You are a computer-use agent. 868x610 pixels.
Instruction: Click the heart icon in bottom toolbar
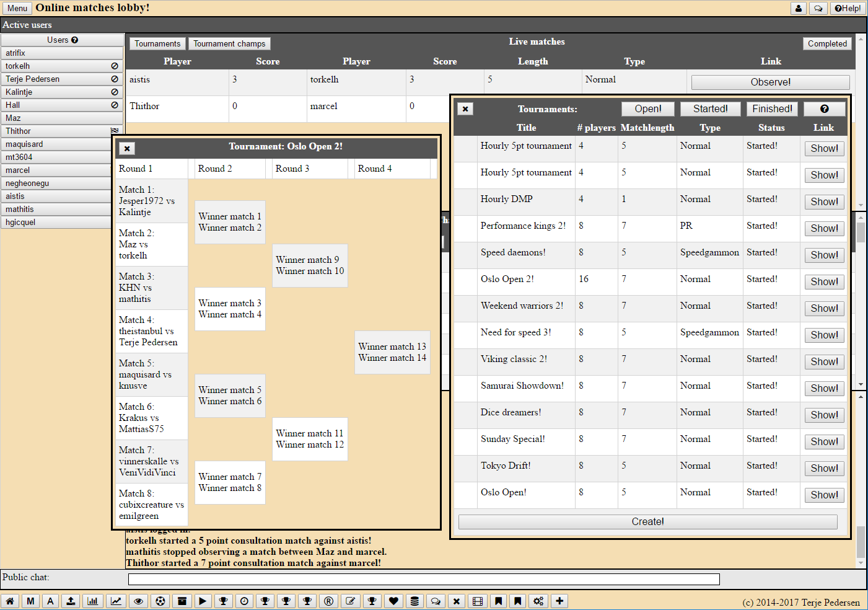(x=393, y=601)
